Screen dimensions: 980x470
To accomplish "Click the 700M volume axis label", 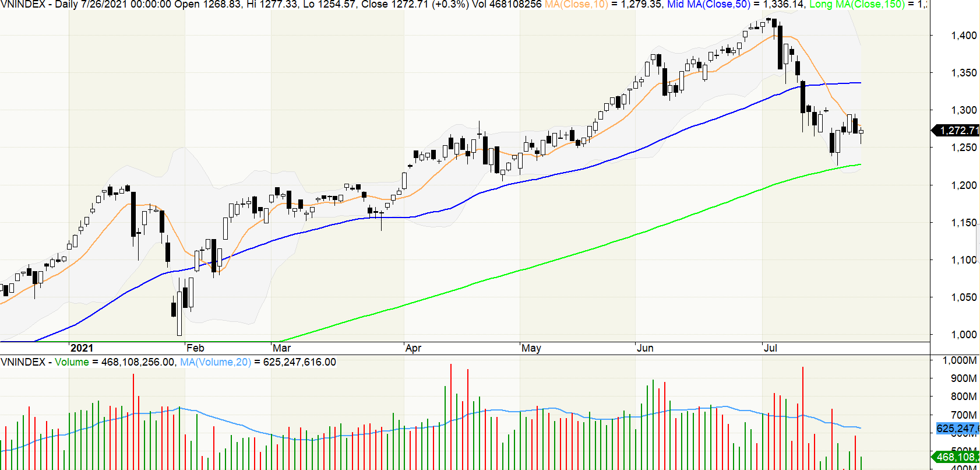I will (x=964, y=415).
